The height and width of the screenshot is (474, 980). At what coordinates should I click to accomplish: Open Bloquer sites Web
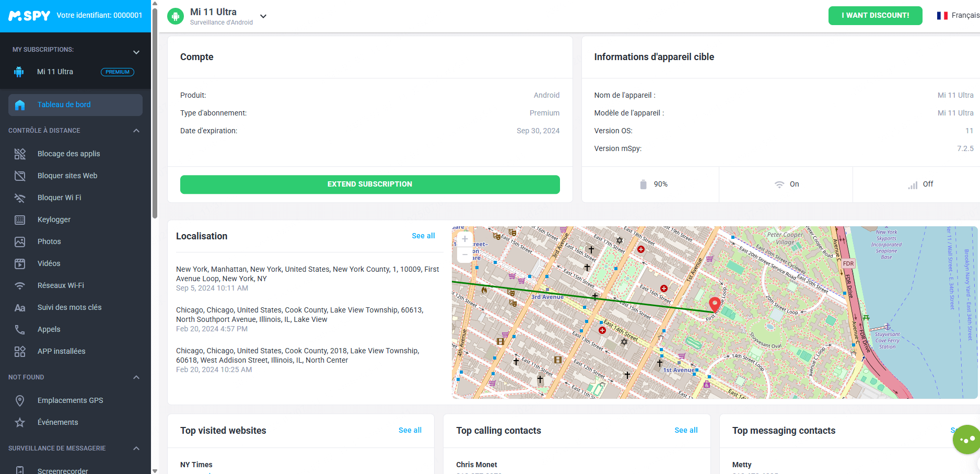(67, 176)
